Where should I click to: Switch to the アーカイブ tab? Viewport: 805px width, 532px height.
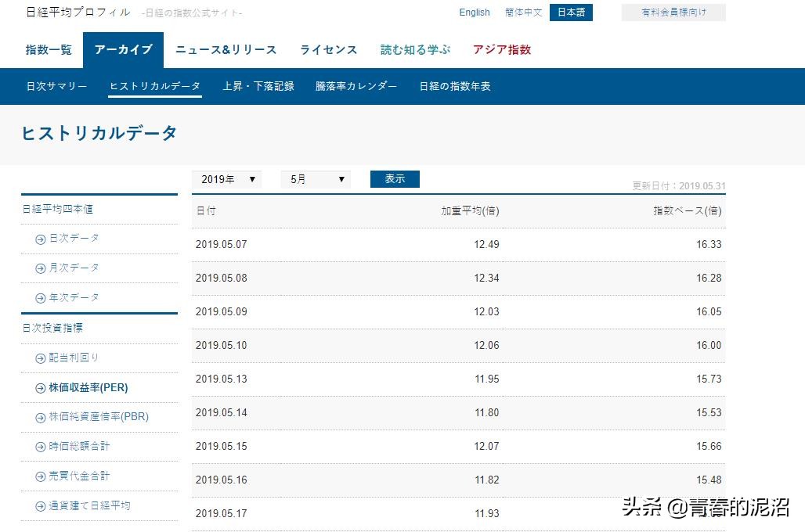click(x=123, y=49)
